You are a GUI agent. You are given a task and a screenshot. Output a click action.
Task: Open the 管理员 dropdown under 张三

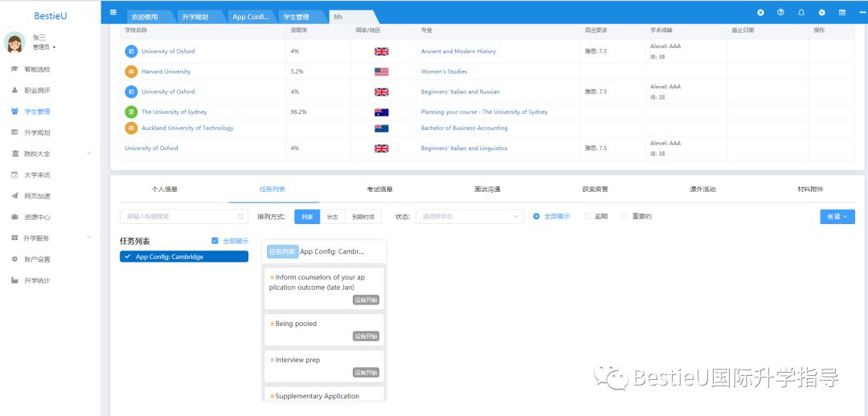44,47
